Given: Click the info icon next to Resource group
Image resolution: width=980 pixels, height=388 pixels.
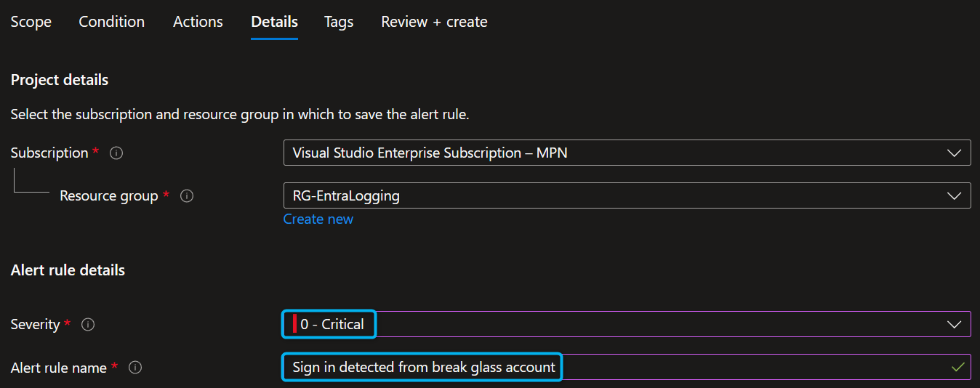Looking at the screenshot, I should [x=187, y=196].
